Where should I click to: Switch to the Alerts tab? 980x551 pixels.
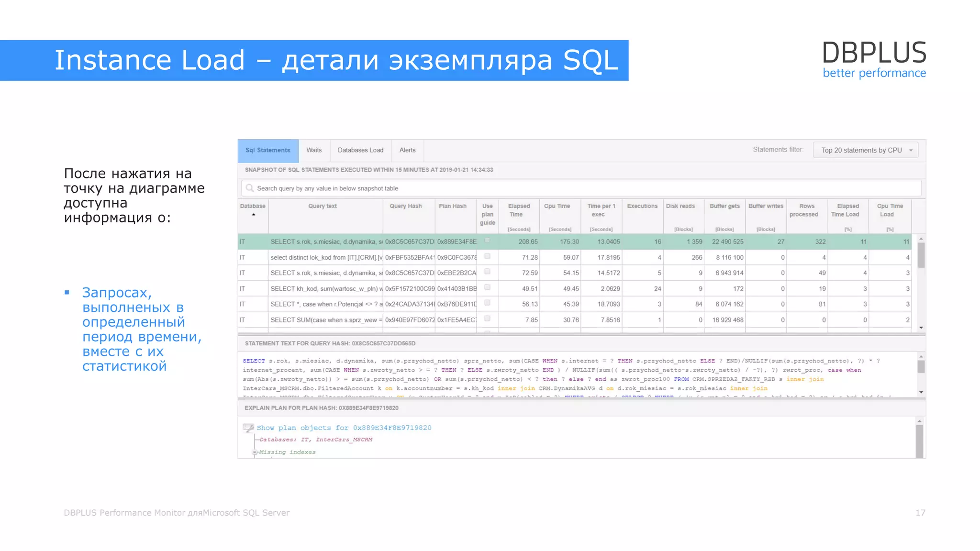tap(407, 150)
